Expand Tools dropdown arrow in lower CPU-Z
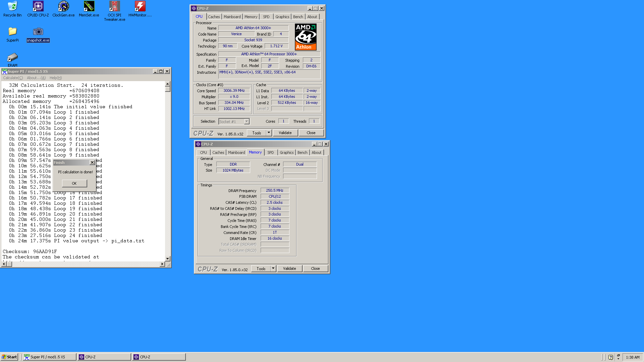Viewport: 644px width, 362px height. [273, 268]
